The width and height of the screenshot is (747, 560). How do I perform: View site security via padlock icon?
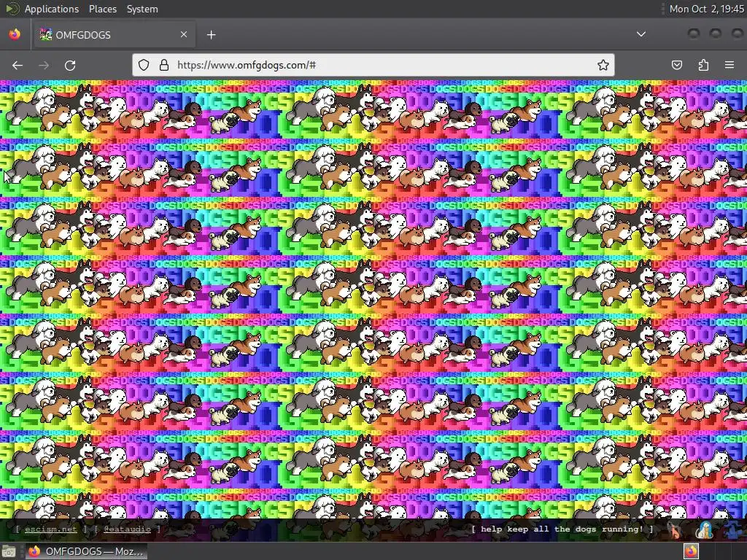tap(164, 65)
